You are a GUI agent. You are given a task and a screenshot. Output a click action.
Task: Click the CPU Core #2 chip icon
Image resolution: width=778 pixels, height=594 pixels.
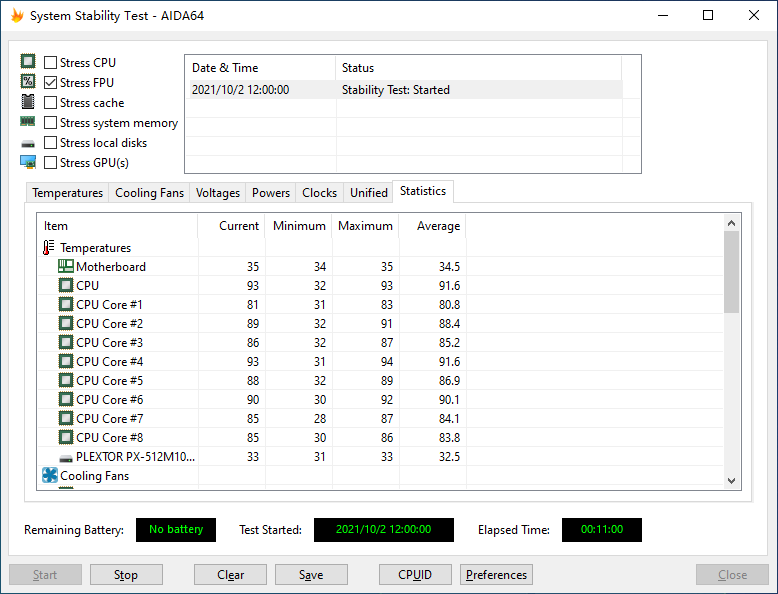point(65,323)
